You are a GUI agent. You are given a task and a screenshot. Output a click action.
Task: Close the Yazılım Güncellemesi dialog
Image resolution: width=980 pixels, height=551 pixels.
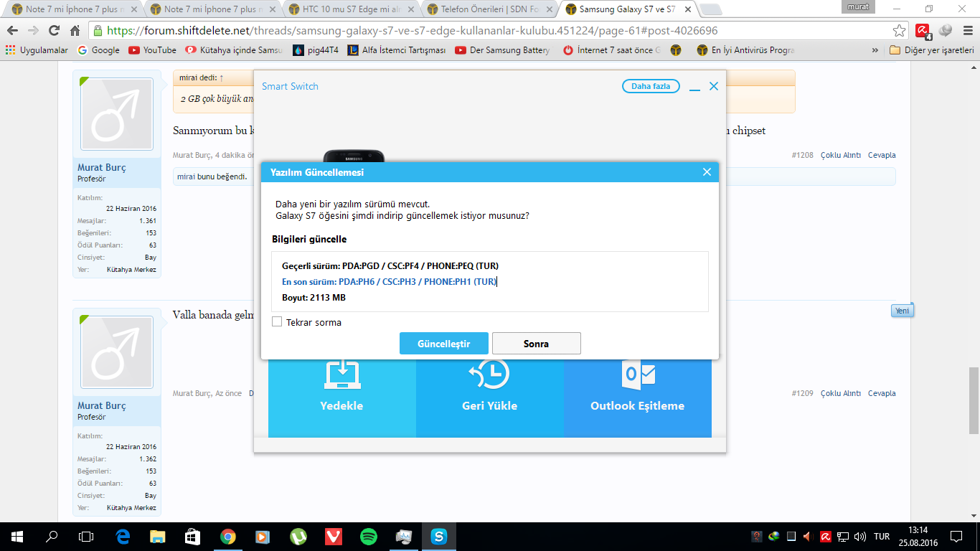coord(707,172)
